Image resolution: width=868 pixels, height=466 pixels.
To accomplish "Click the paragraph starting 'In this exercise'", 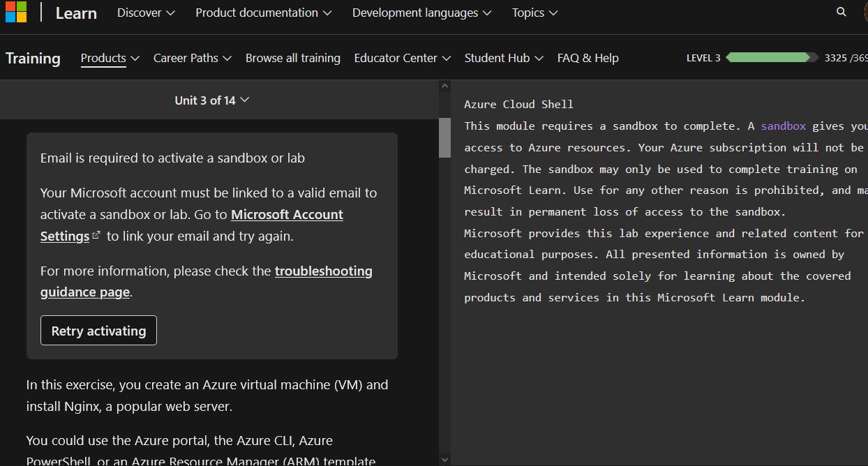I will tap(207, 396).
